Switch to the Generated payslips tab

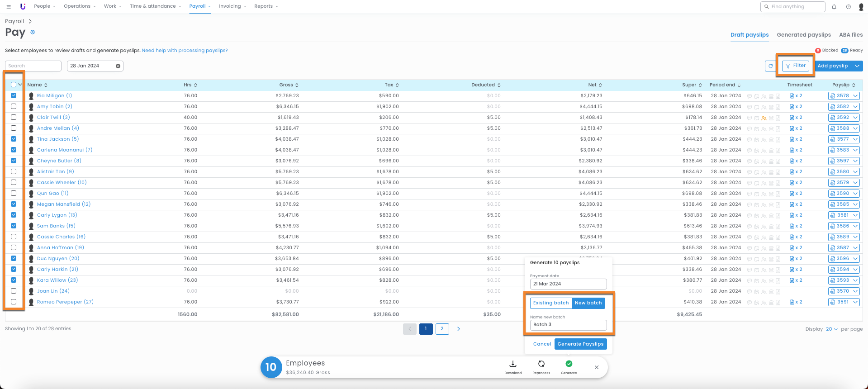803,35
